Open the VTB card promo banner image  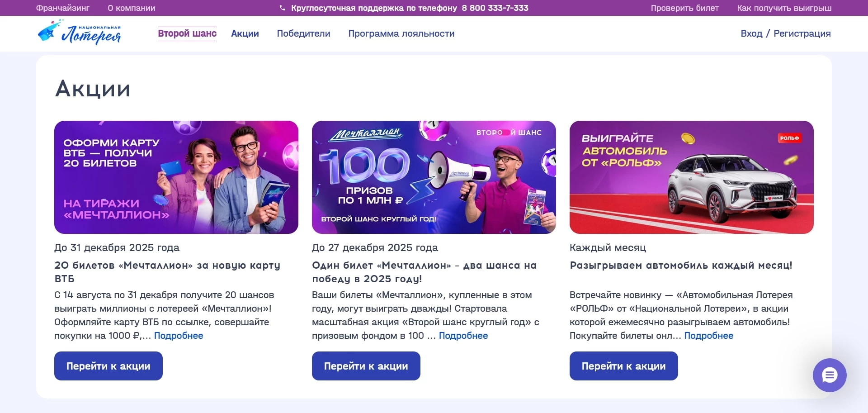coord(176,177)
